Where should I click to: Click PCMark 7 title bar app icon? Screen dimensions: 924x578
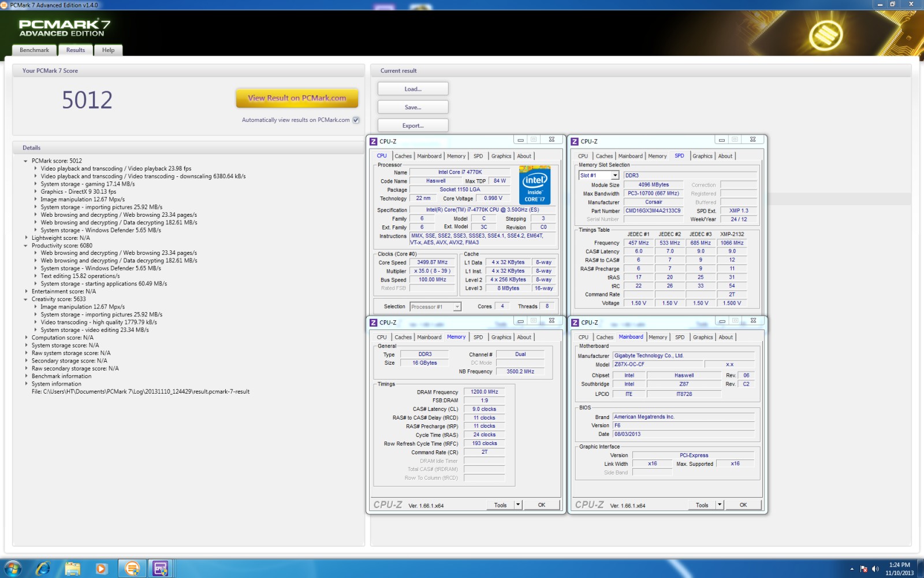[x=5, y=5]
